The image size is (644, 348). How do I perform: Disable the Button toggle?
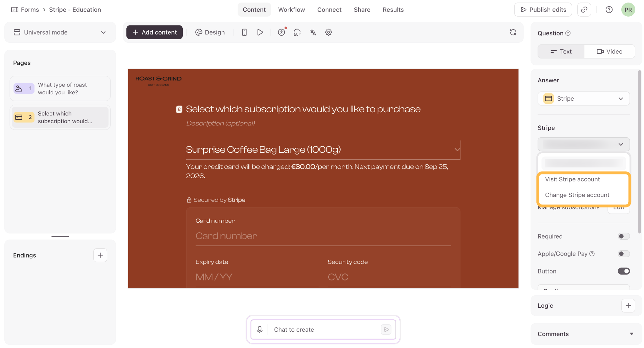(624, 271)
